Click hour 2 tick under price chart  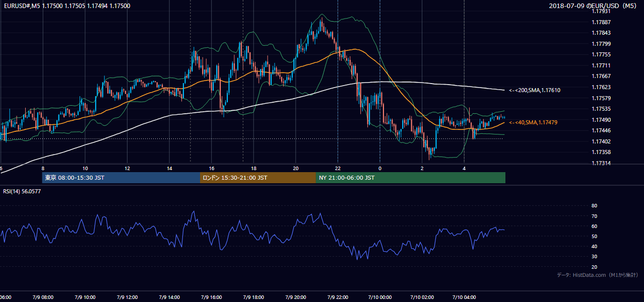click(422, 169)
